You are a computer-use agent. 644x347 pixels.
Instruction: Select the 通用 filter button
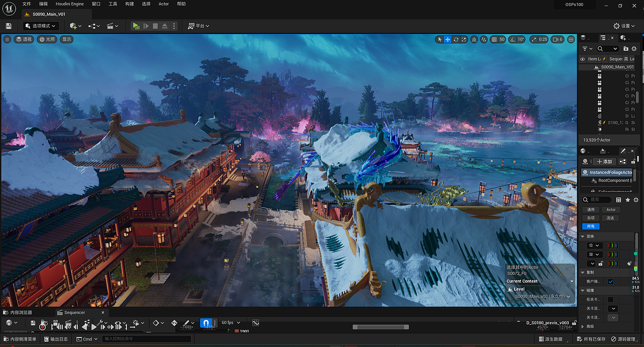pos(591,210)
